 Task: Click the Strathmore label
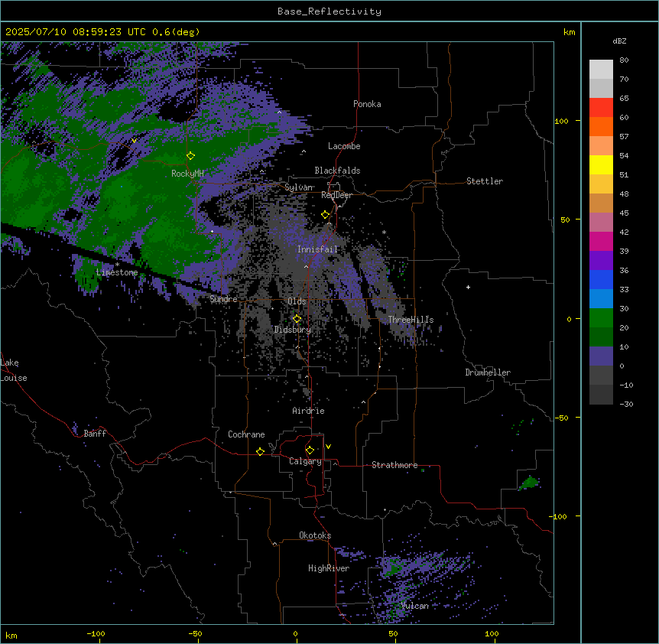click(x=394, y=465)
